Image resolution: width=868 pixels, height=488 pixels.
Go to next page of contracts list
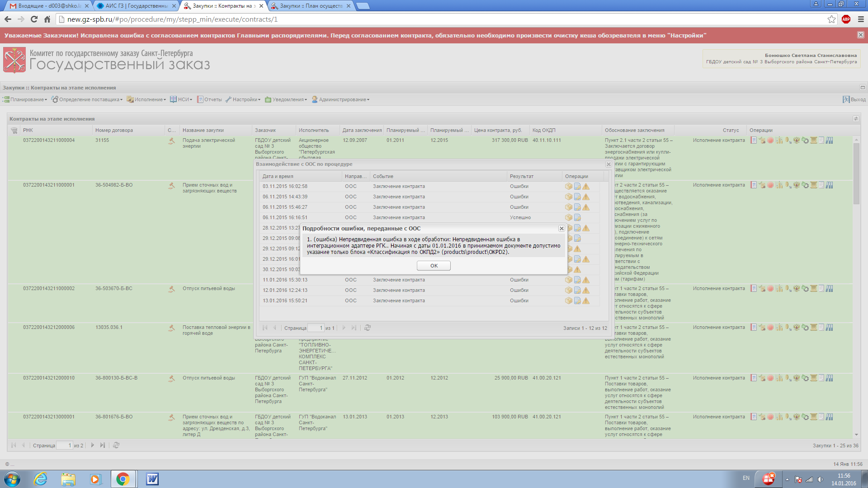click(x=93, y=446)
